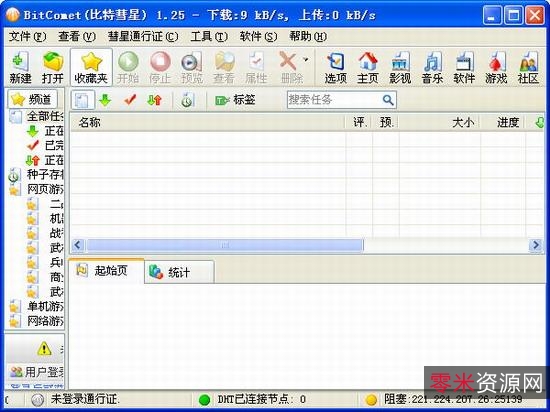Select completed filter red checkmark in filter bar

(x=130, y=100)
